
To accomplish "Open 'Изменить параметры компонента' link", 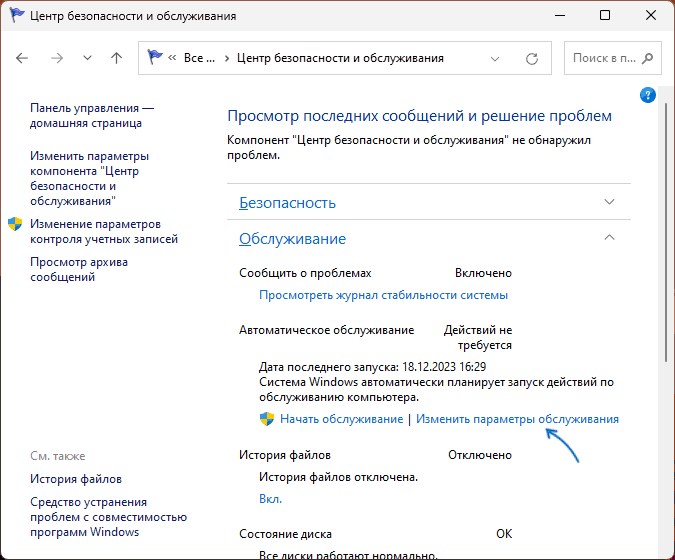I will coord(90,178).
